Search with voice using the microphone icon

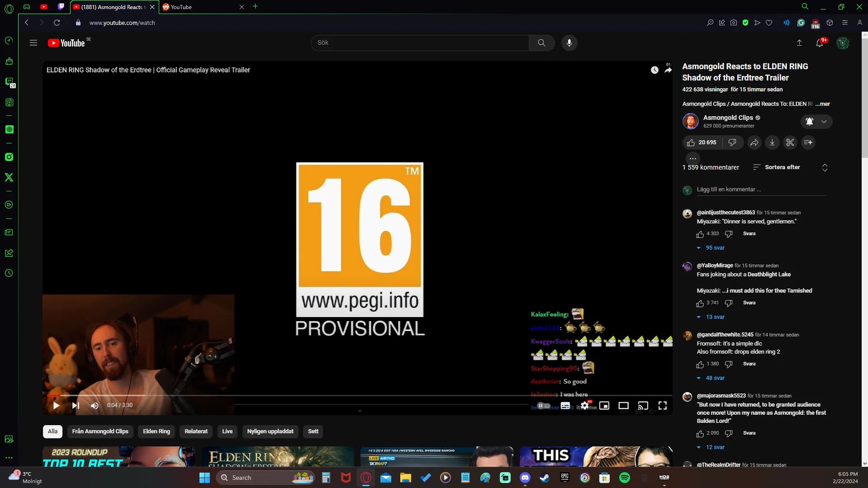(569, 43)
